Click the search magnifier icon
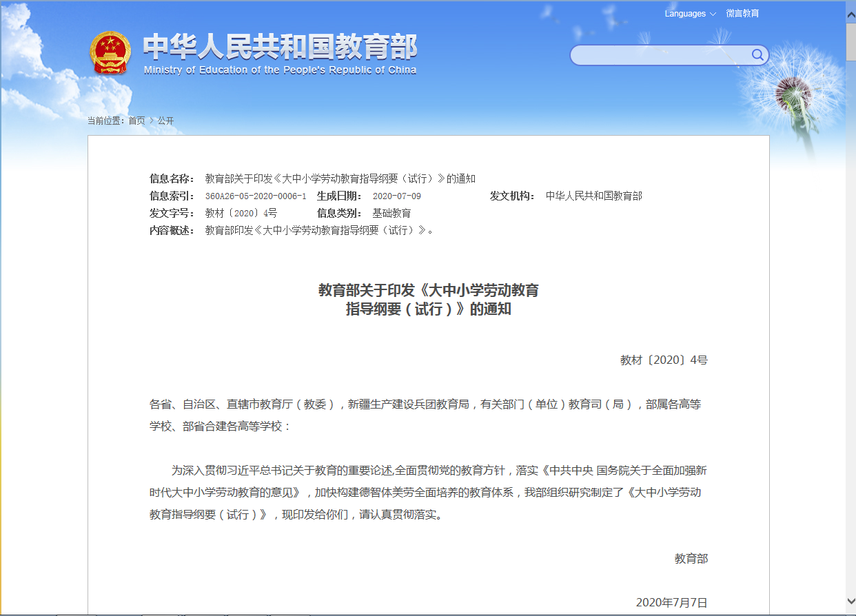 point(757,55)
